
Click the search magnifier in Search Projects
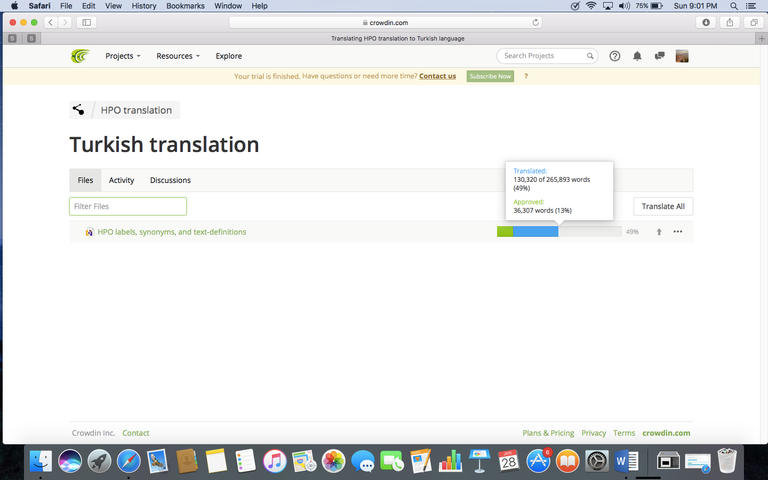pos(590,56)
